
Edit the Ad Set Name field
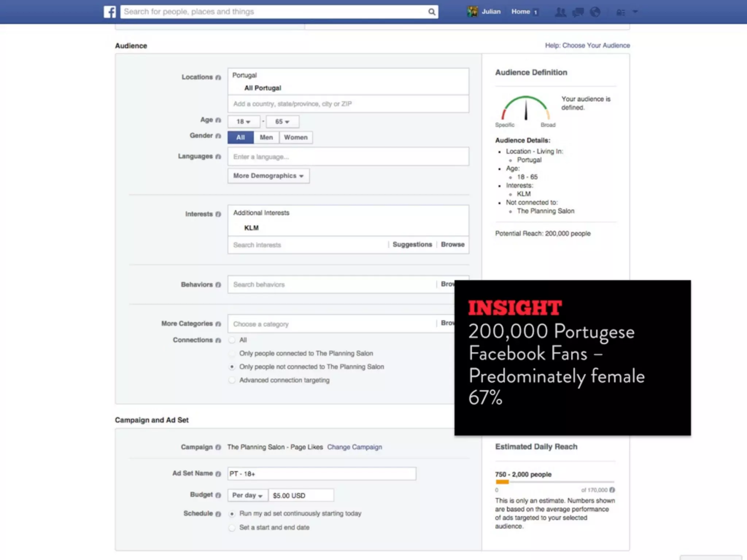coord(322,474)
